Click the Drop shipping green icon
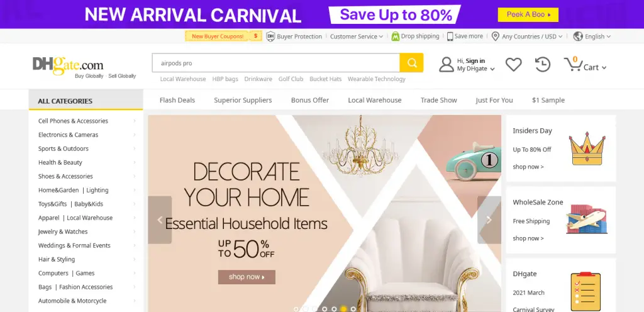The height and width of the screenshot is (312, 644). 395,36
